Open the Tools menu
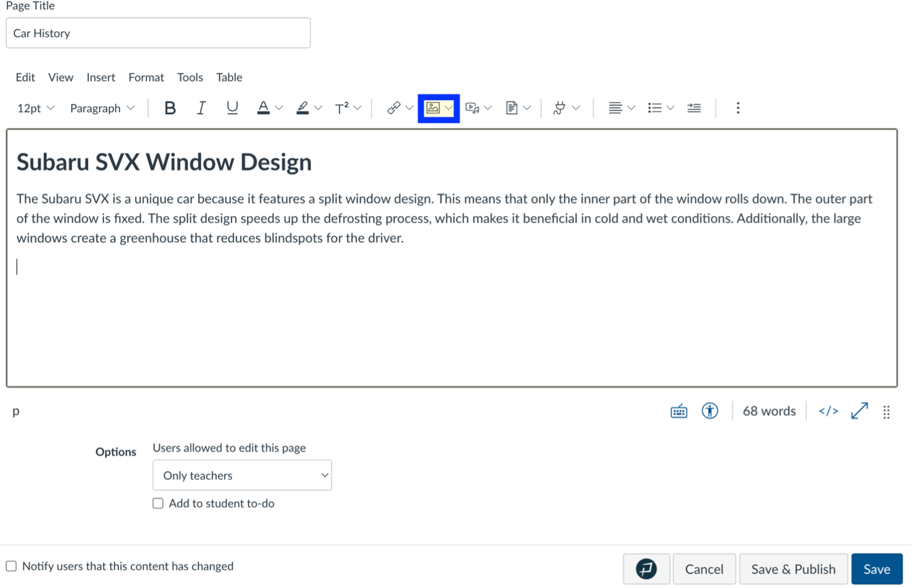This screenshot has width=916, height=588. click(x=190, y=77)
